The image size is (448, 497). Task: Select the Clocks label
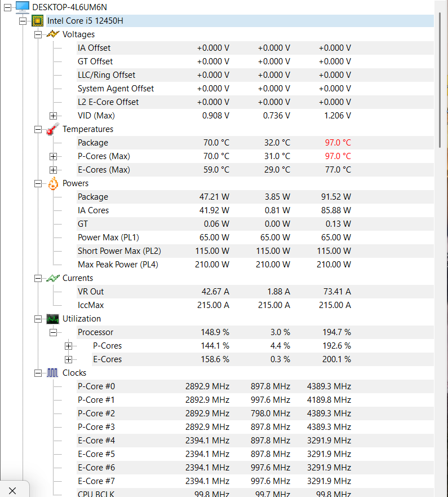click(x=74, y=373)
